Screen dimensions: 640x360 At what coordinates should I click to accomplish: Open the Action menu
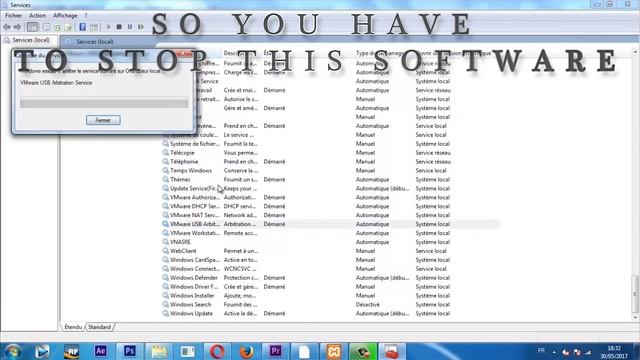coord(37,16)
